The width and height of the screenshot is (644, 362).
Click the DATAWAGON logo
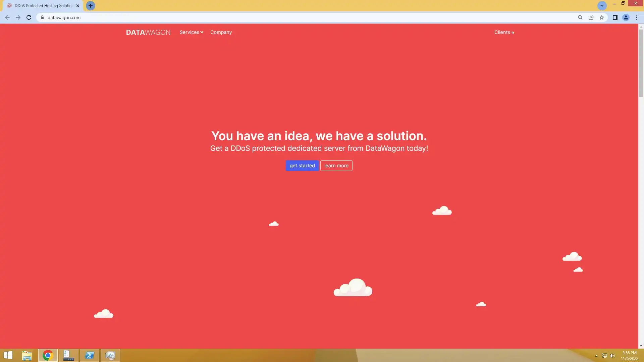click(148, 32)
